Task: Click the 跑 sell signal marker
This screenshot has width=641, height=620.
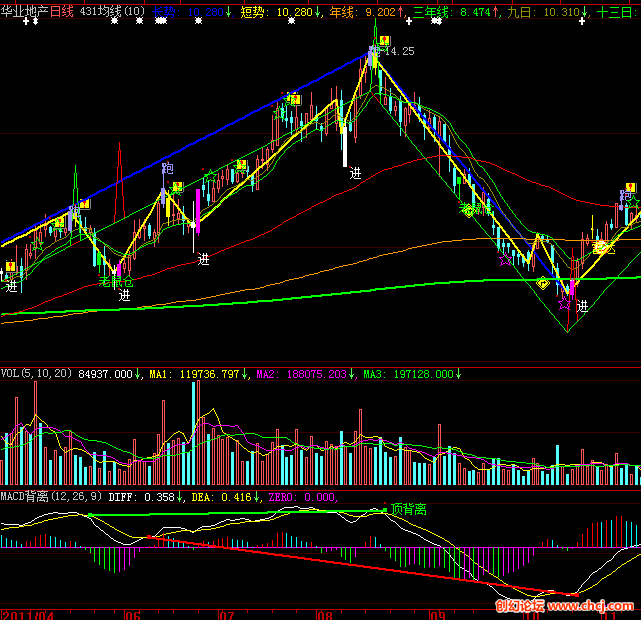Action: [167, 168]
